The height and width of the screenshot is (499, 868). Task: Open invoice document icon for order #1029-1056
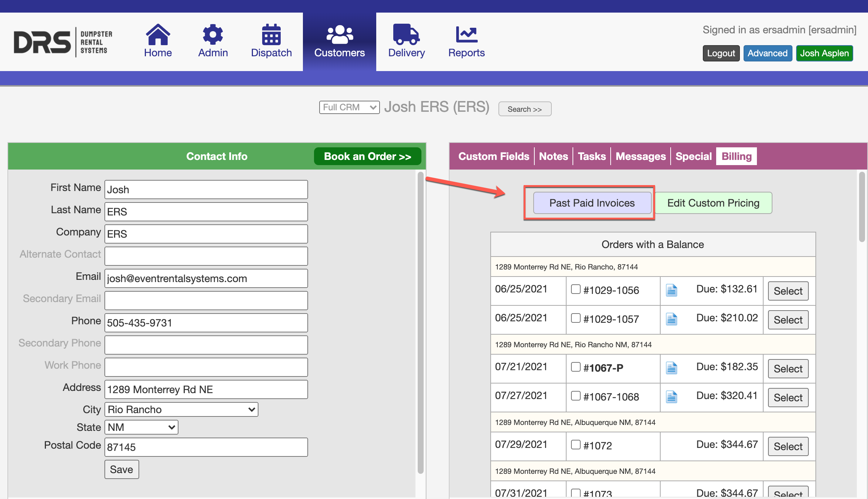pyautogui.click(x=671, y=290)
